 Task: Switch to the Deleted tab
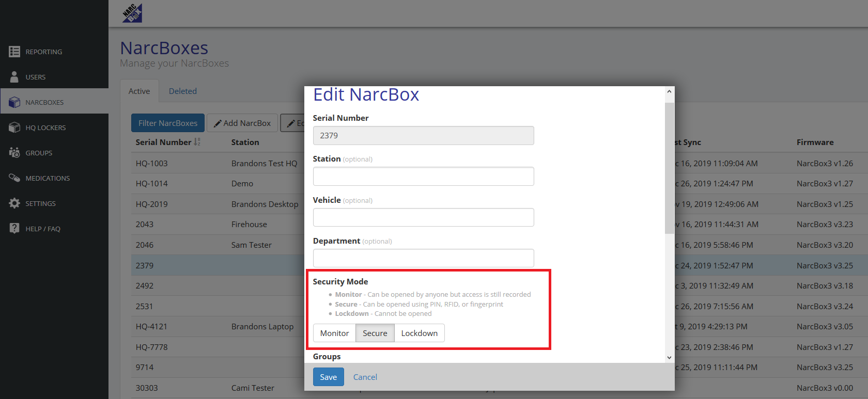point(183,91)
